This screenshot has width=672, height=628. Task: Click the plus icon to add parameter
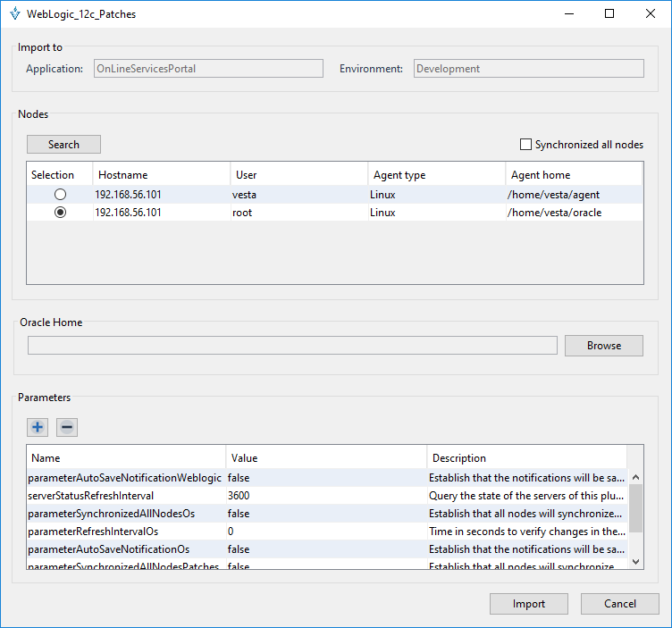(x=38, y=428)
